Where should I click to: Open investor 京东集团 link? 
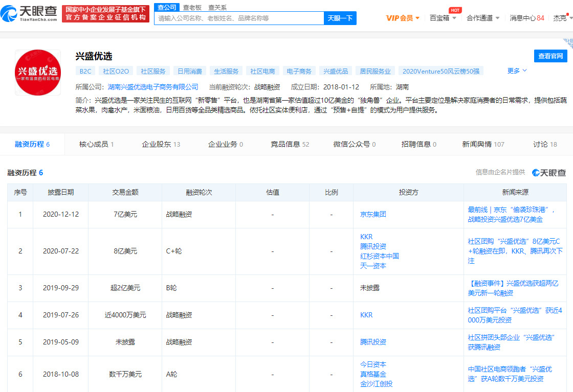[373, 214]
